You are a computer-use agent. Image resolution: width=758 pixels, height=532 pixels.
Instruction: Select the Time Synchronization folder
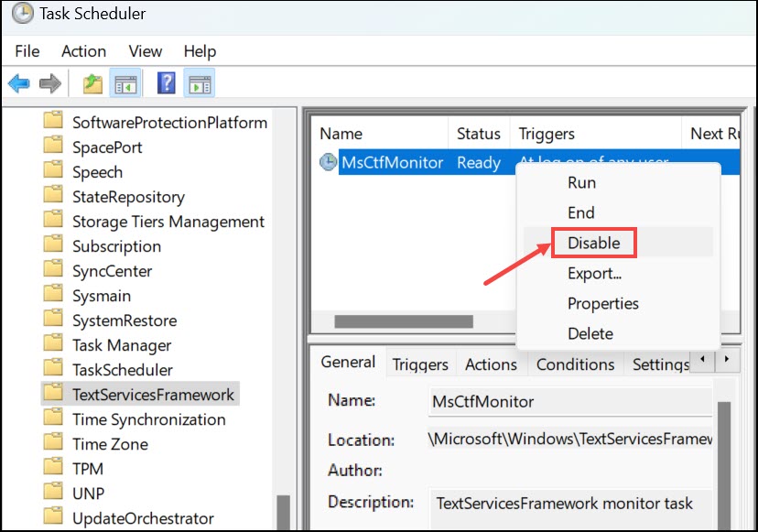[148, 418]
